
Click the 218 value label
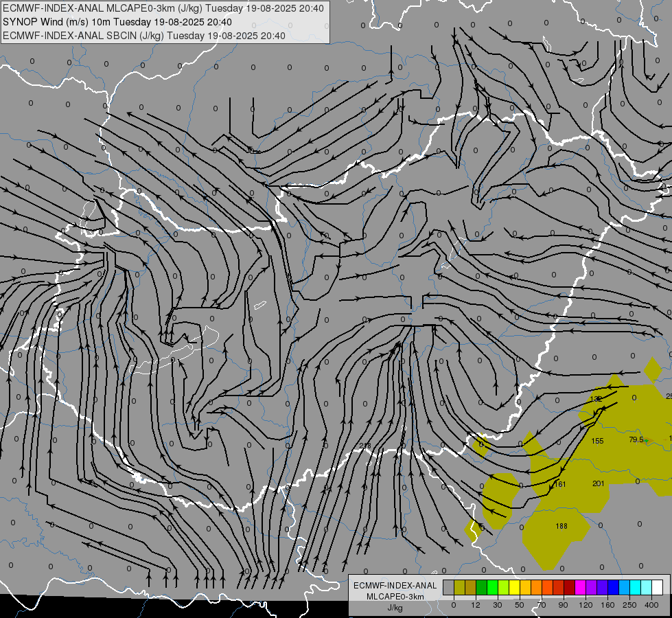[365, 446]
